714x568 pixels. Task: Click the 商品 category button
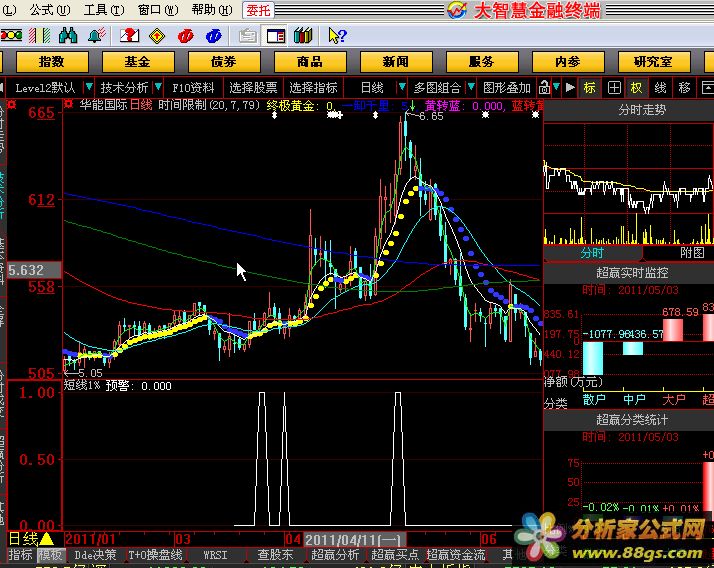[310, 61]
